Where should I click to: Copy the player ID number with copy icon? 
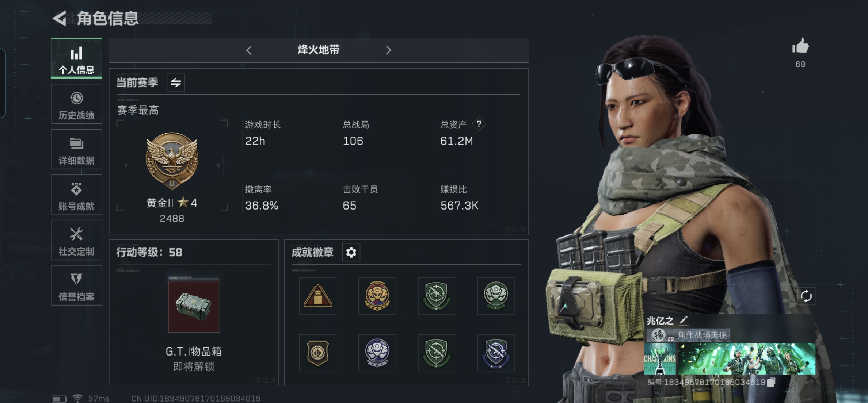(x=771, y=382)
